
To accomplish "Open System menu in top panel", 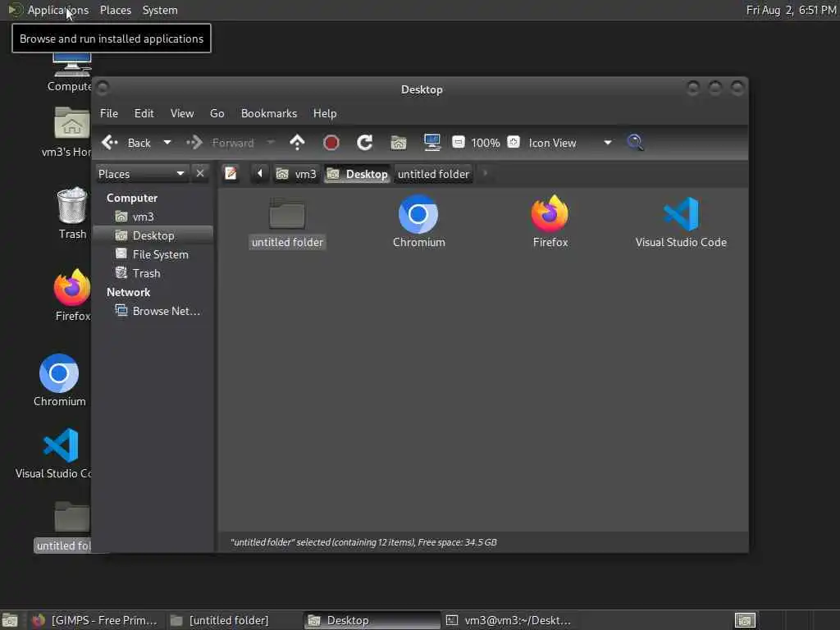I will [x=160, y=10].
